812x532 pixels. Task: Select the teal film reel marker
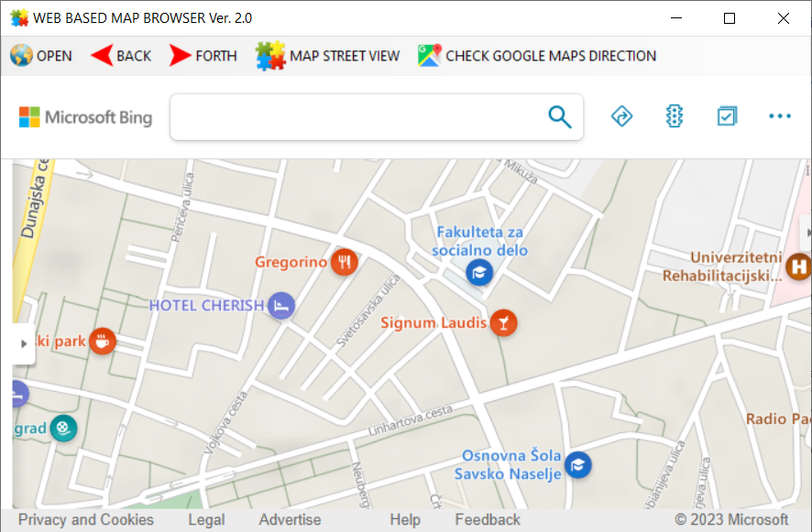64,429
